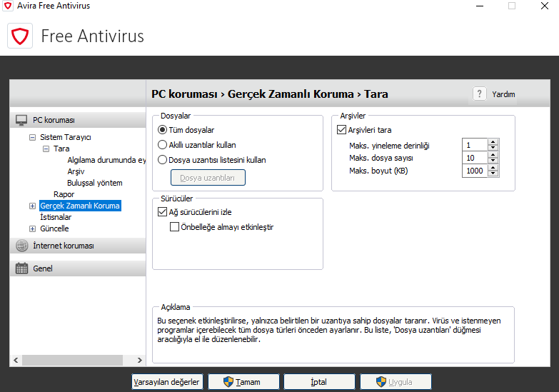
Task: Confirm with the Tamam button
Action: pyautogui.click(x=243, y=382)
